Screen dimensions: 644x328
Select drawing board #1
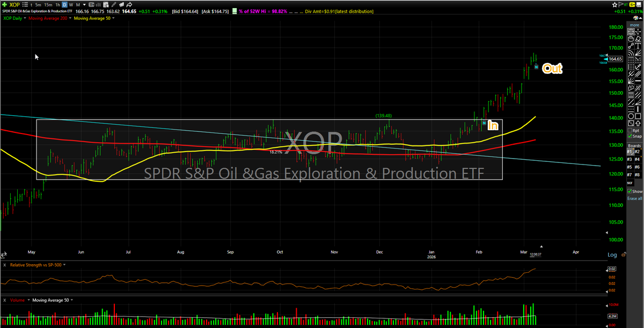point(630,151)
